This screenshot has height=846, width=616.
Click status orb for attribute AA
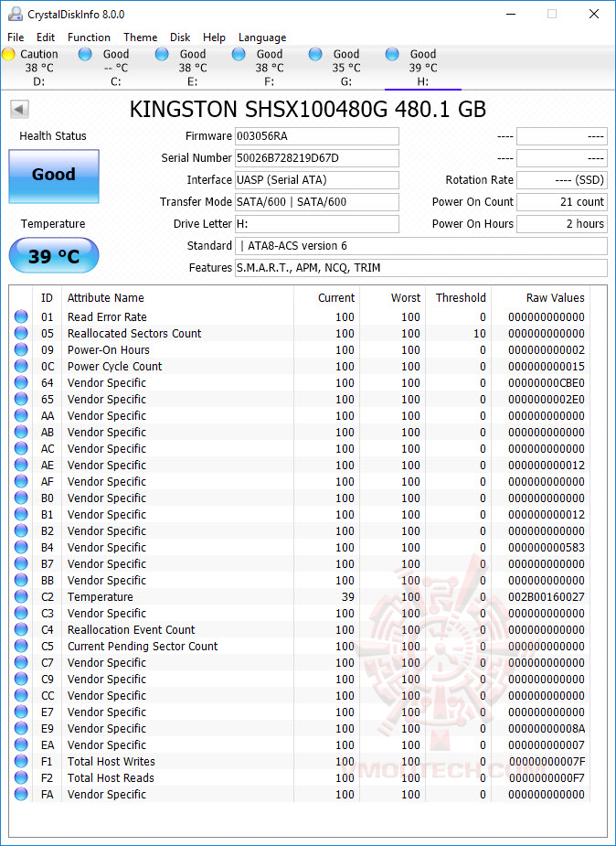pos(21,415)
